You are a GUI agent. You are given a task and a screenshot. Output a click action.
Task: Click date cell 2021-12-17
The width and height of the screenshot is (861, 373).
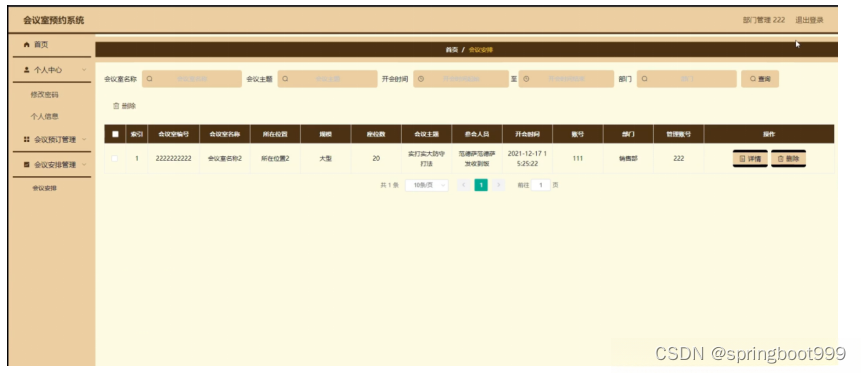tap(527, 159)
